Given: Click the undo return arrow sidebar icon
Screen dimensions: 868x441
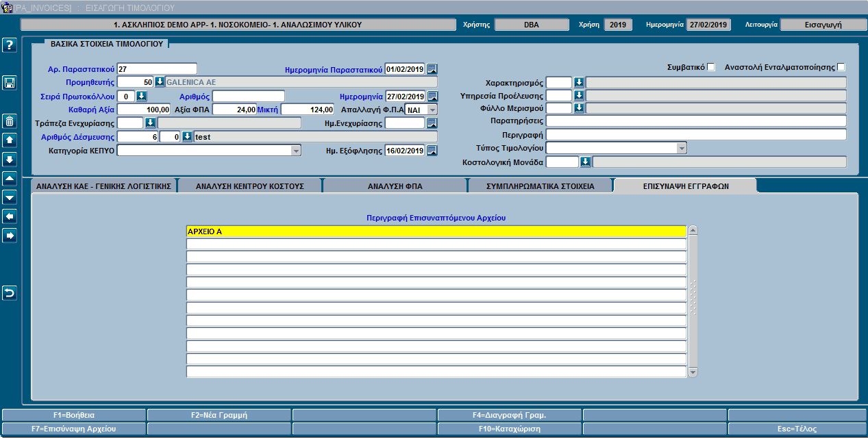Looking at the screenshot, I should (x=10, y=293).
